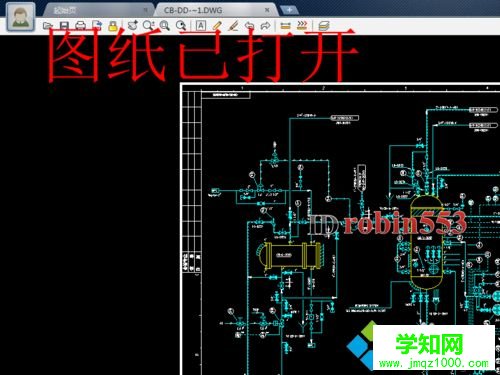Click the pan hand tool icon
The width and height of the screenshot is (500, 375).
pos(133,25)
